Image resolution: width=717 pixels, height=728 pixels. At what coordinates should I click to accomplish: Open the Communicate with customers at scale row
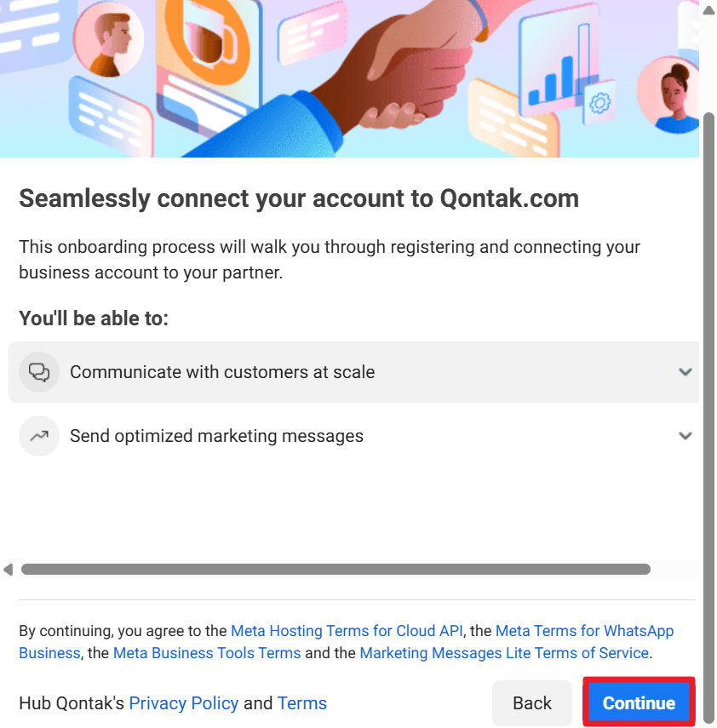pyautogui.click(x=354, y=372)
